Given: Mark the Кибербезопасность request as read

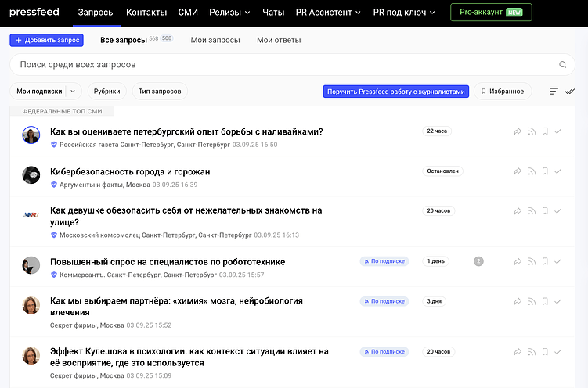Looking at the screenshot, I should tap(558, 171).
